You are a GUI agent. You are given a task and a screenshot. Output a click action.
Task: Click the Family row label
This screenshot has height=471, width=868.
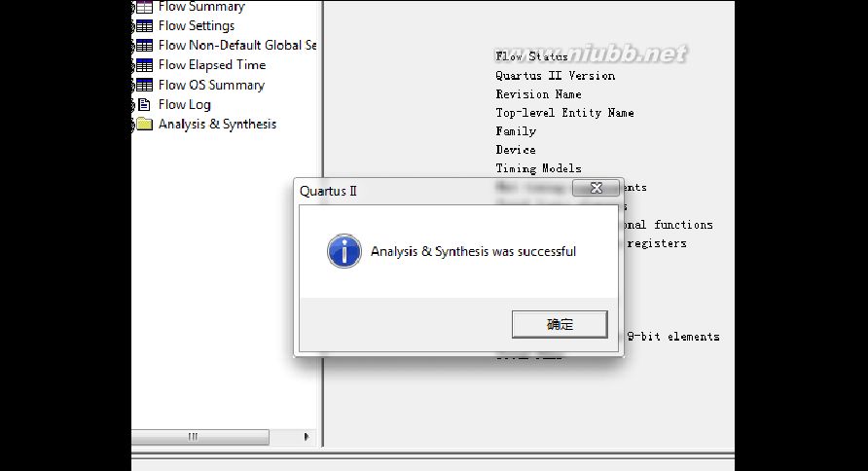coord(516,131)
